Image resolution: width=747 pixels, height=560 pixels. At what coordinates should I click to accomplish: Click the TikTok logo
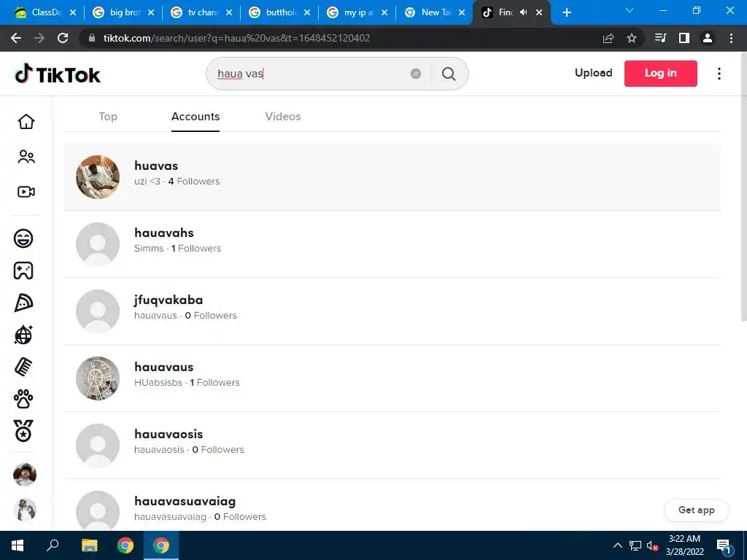tap(58, 74)
